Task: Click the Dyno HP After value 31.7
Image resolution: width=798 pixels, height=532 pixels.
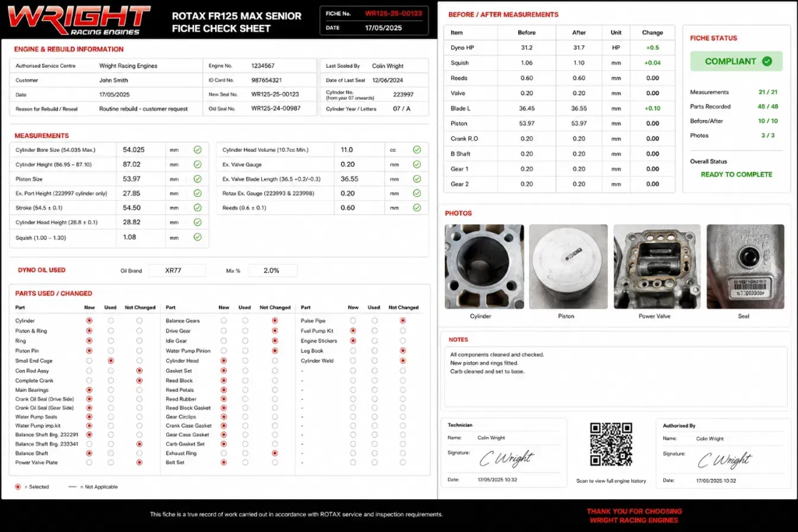Action: coord(579,48)
